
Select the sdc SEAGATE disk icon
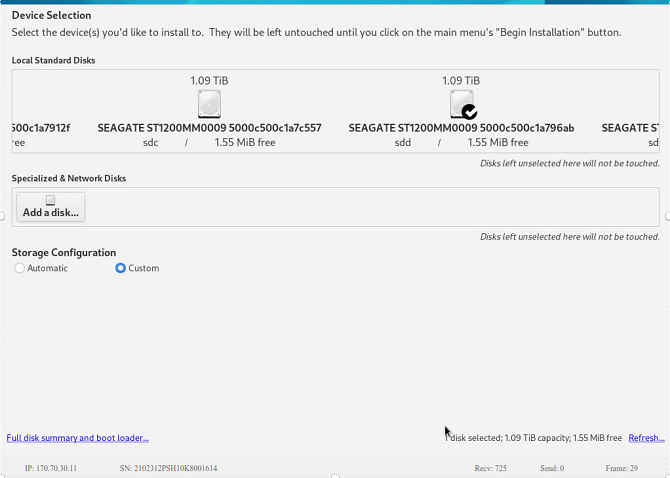[209, 104]
